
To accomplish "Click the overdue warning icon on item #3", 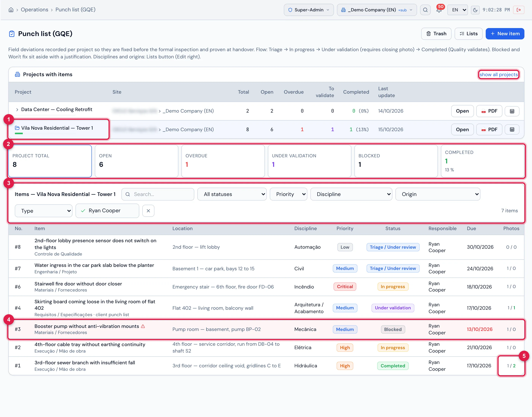I will coord(143,326).
